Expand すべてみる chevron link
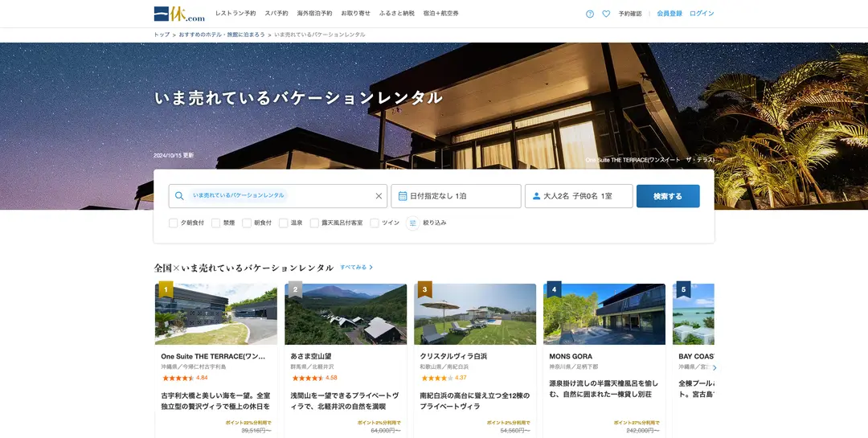This screenshot has height=438, width=868. click(357, 268)
